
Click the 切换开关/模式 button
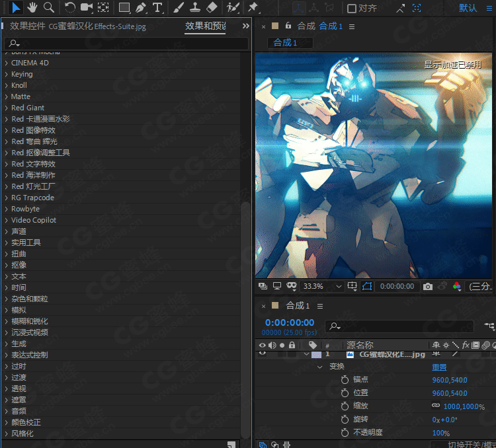click(x=471, y=445)
